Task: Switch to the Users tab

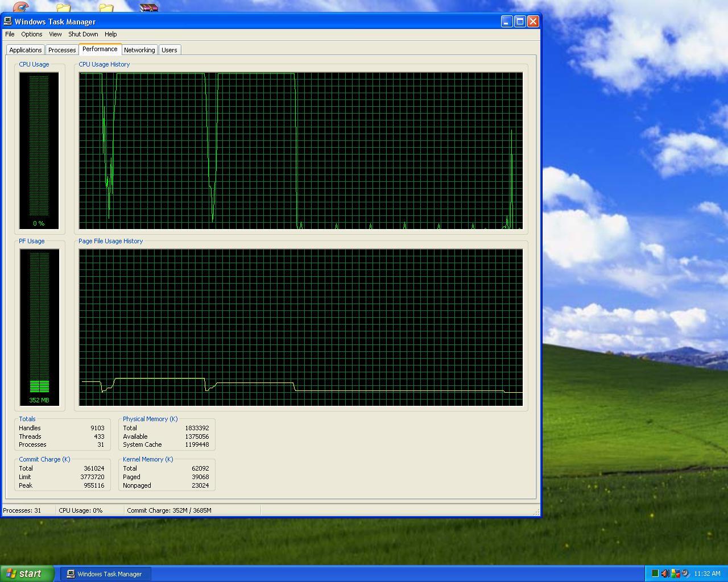Action: coord(169,50)
